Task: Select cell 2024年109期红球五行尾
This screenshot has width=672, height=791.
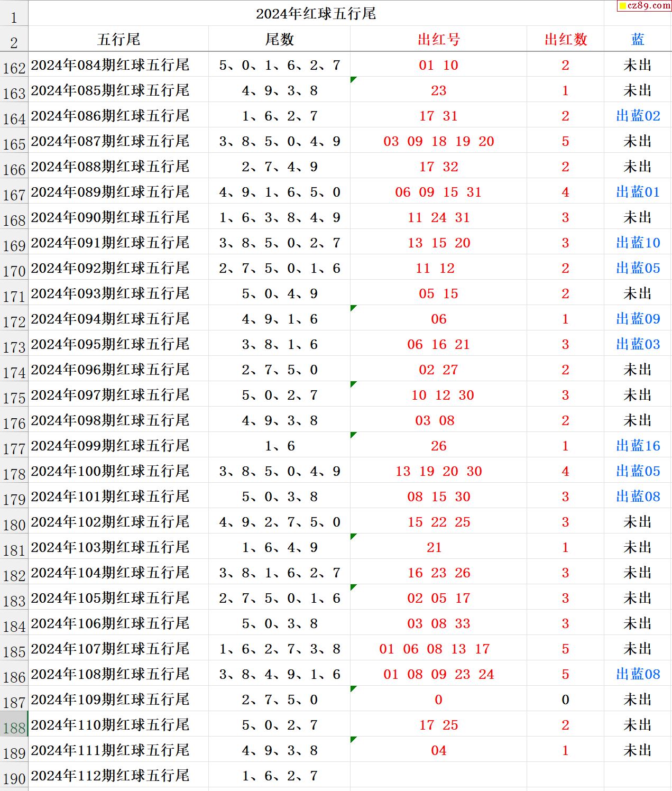Action: pos(118,699)
